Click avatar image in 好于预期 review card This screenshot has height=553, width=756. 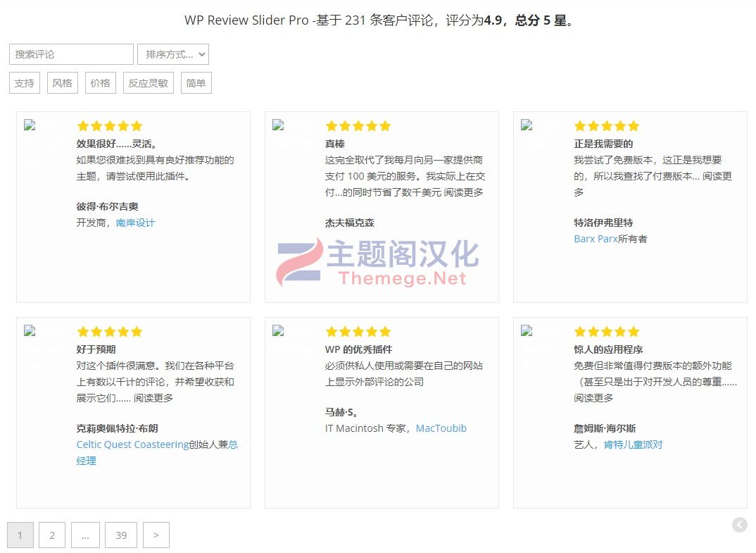30,331
